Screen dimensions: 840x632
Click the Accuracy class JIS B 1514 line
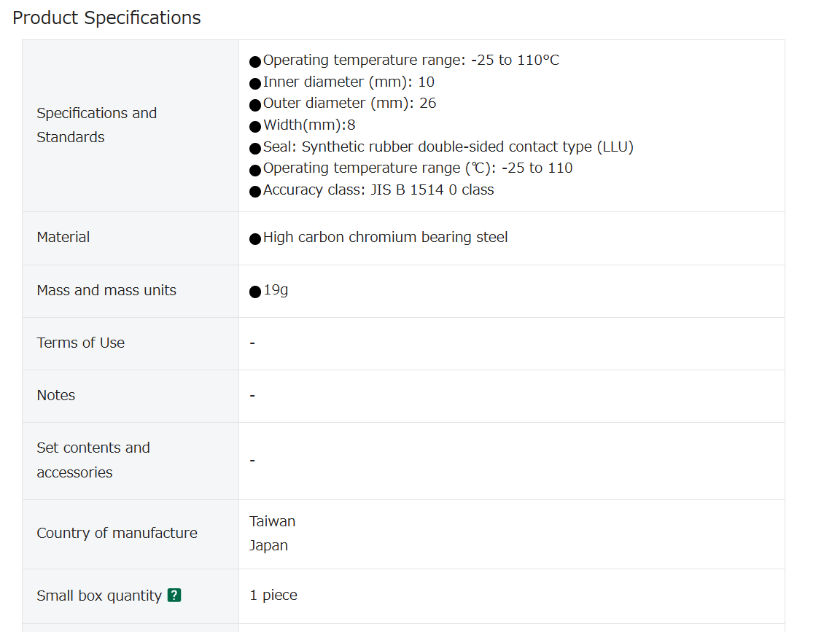[372, 190]
